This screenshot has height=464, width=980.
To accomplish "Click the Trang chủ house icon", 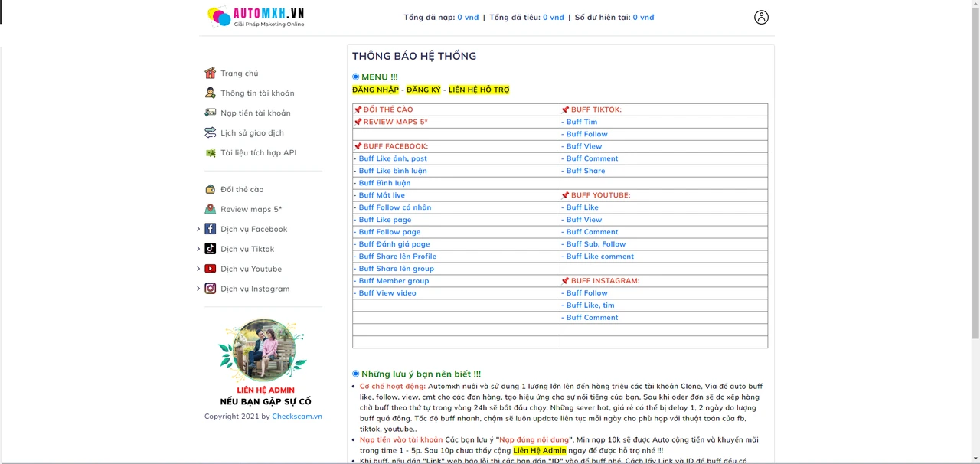I will [x=210, y=74].
